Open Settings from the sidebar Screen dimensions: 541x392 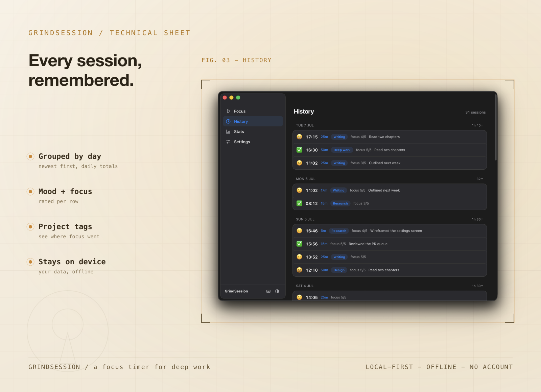pos(253,142)
